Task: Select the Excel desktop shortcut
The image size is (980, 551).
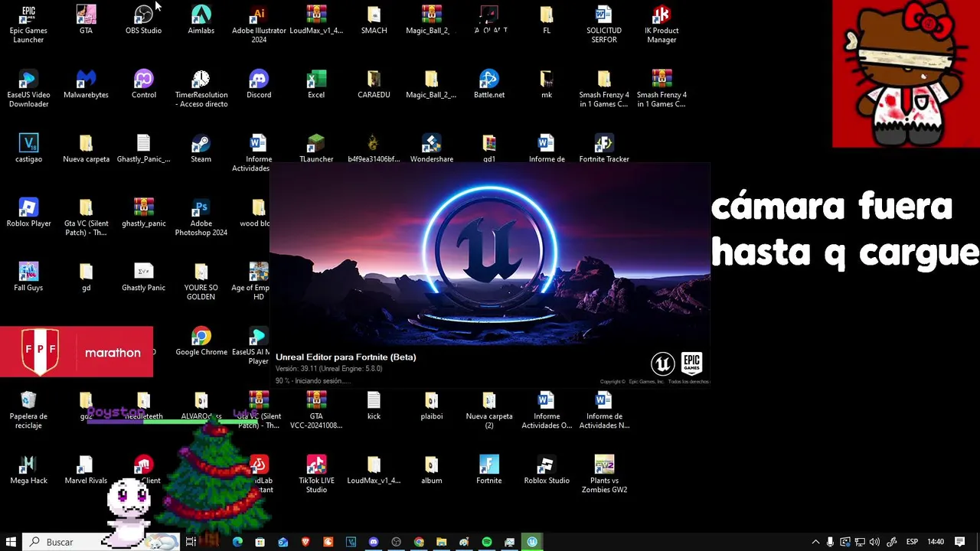Action: click(x=316, y=84)
